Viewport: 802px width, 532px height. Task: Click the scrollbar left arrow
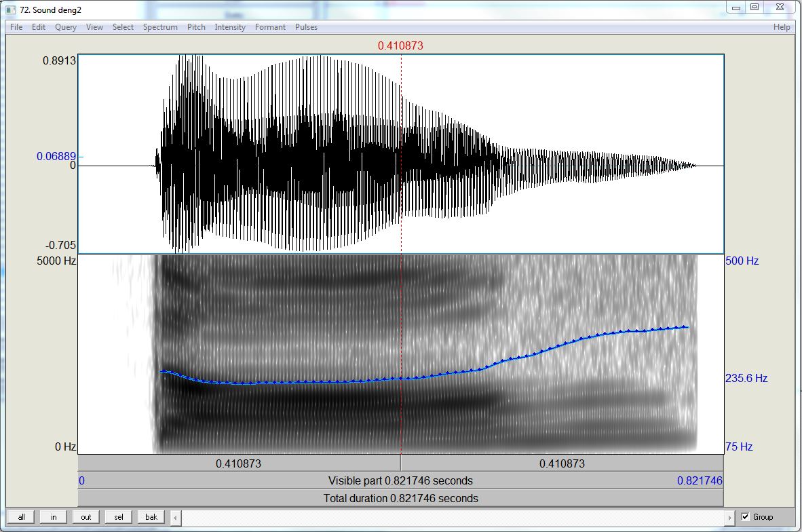pos(176,518)
